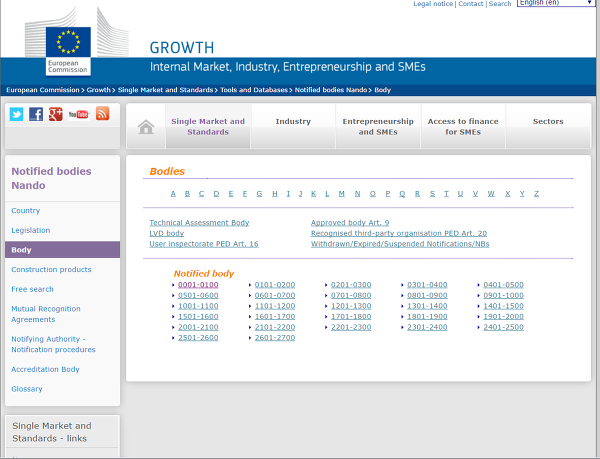Filter bodies by letter A

point(173,194)
